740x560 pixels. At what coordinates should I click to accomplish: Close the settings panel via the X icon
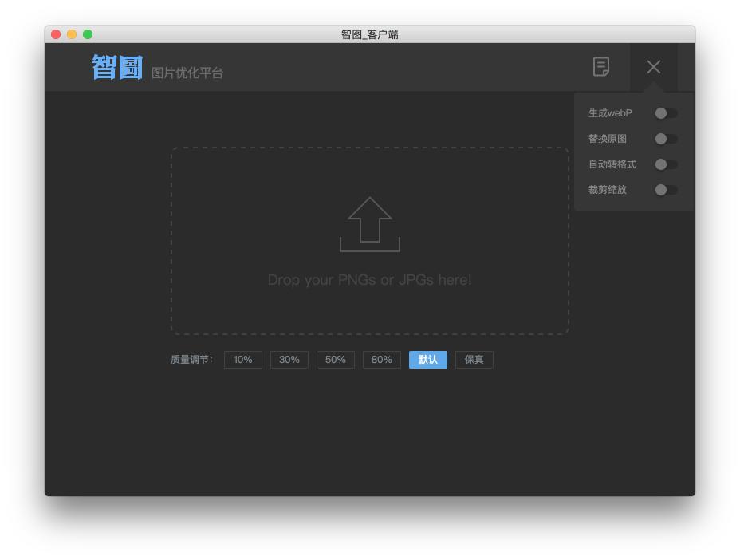pos(653,67)
